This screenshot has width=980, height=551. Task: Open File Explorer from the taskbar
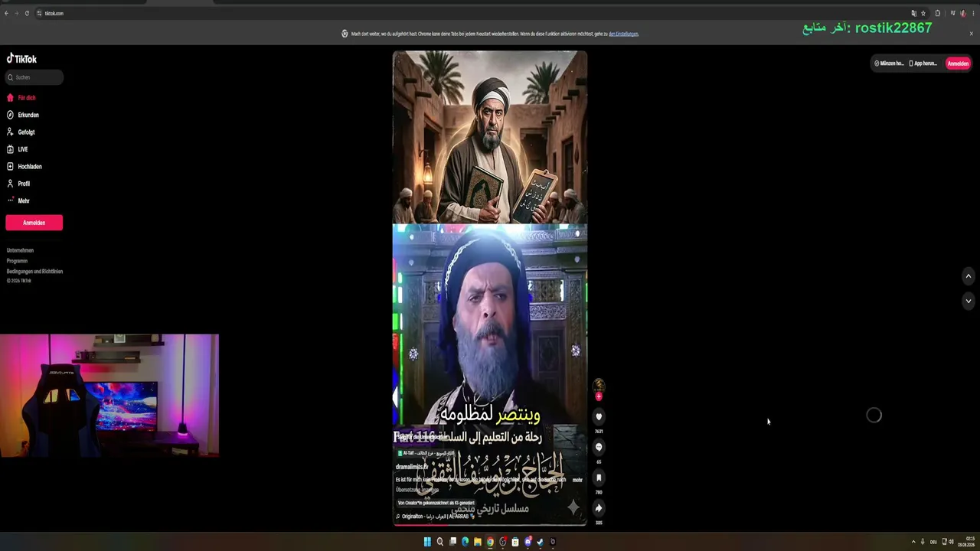(x=478, y=542)
